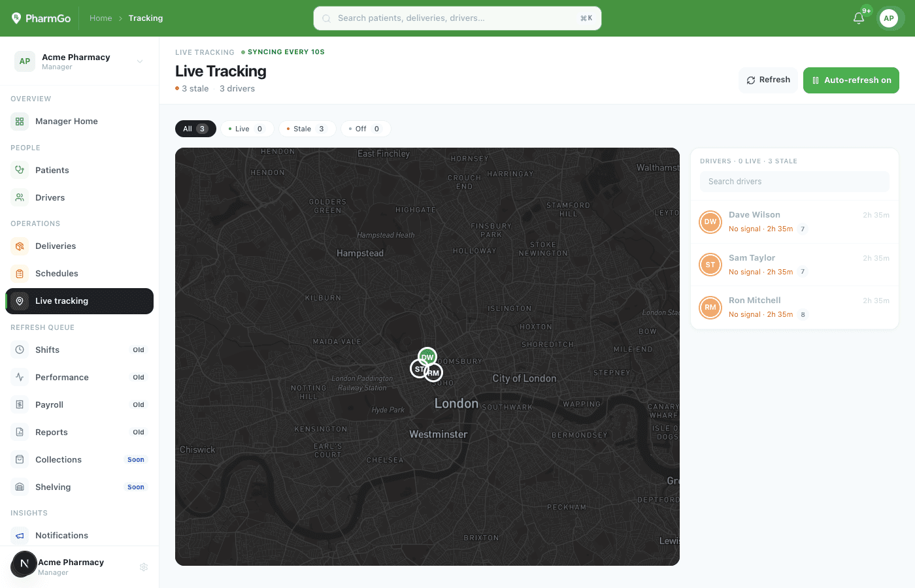The image size is (915, 588).
Task: Click the Manager Home grid icon
Action: 20,122
